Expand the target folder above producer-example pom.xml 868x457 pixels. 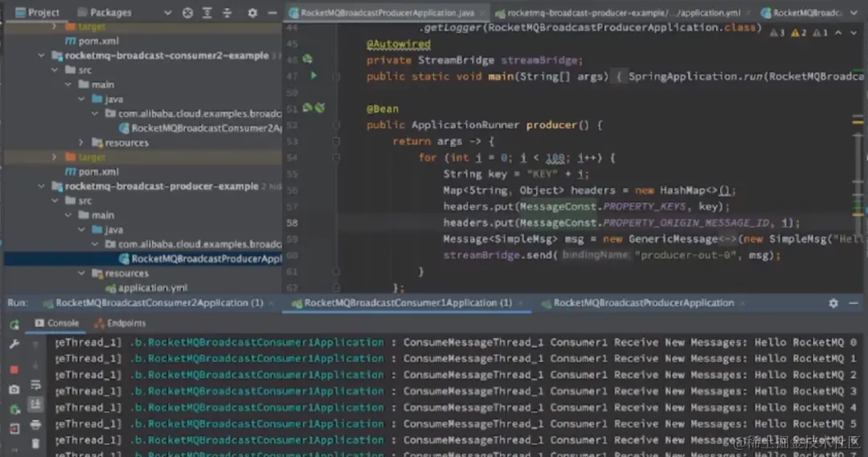coord(55,157)
